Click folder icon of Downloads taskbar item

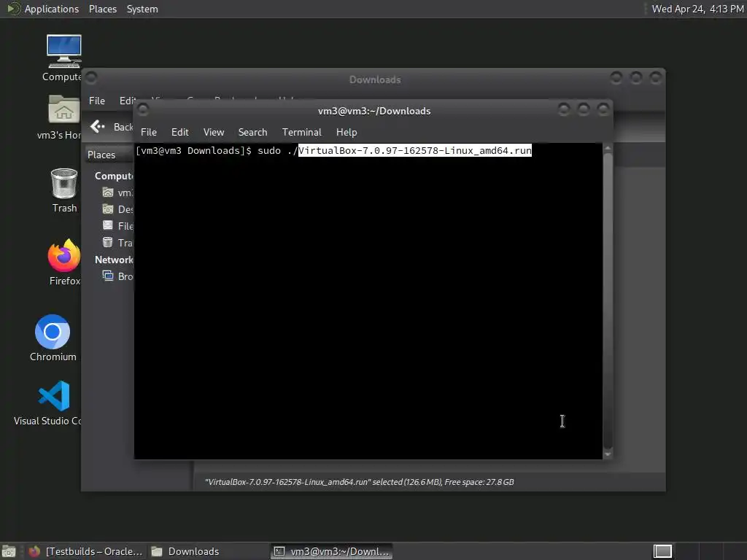[157, 551]
